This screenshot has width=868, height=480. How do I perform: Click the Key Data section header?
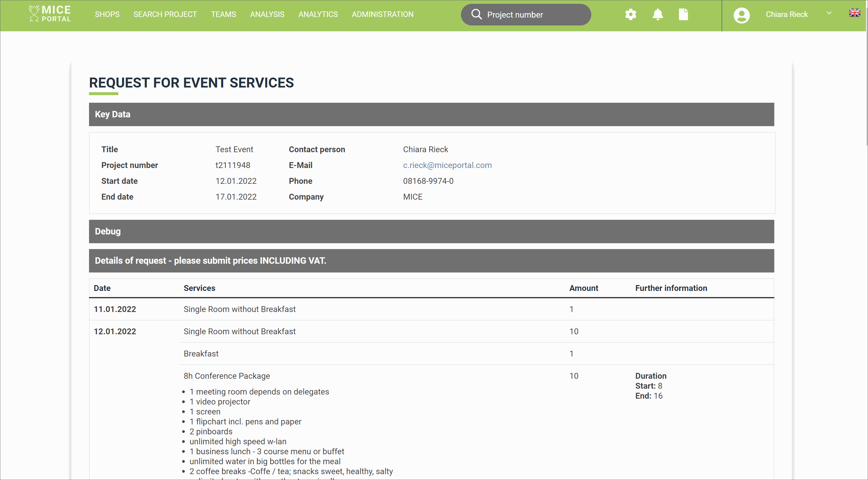pos(431,114)
